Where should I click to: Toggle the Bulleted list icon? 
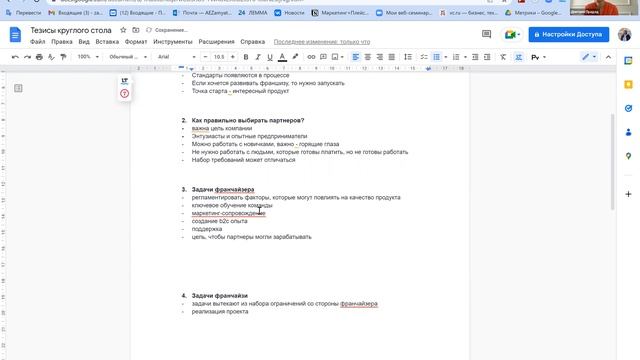tap(437, 57)
